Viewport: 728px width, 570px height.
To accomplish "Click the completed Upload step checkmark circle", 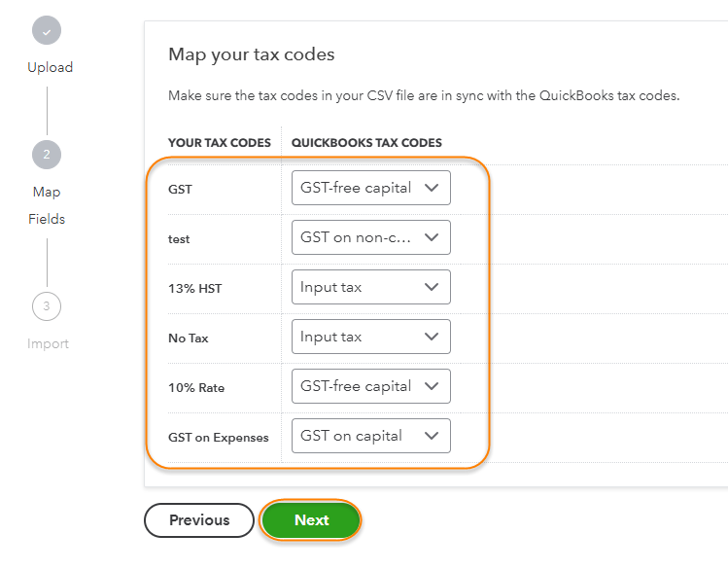I will click(x=47, y=30).
